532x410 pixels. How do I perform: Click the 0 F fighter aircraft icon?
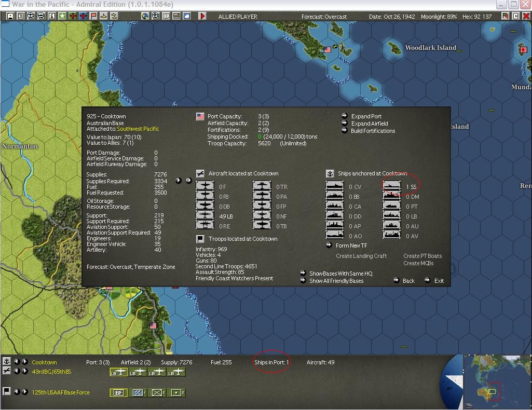coord(205,186)
